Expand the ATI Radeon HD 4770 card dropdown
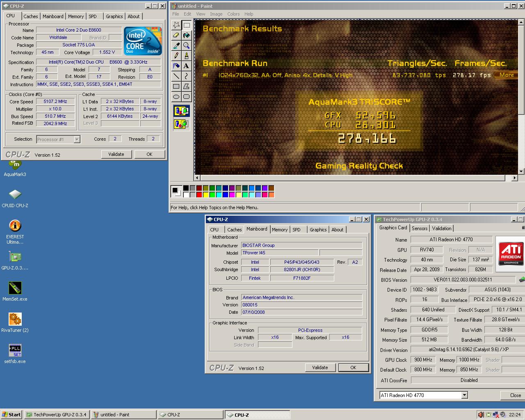525x420 pixels. coord(464,395)
